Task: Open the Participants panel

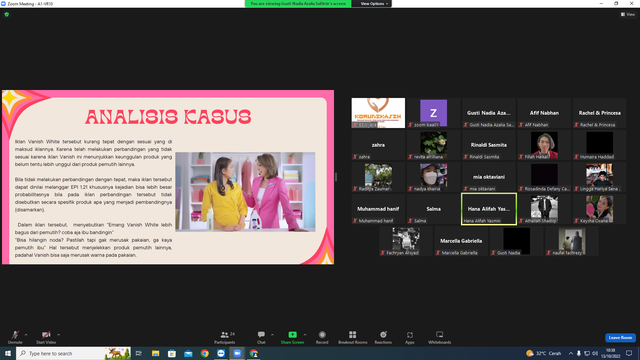Action: pos(224,337)
